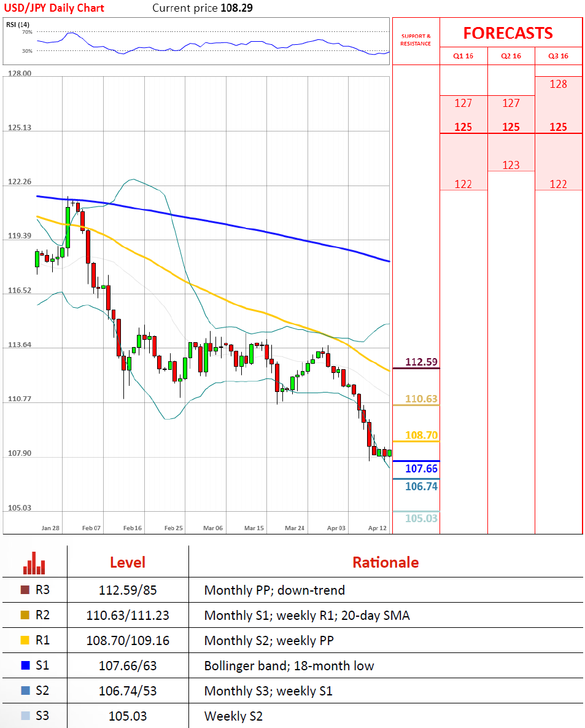585x728 pixels.
Task: Click the 110.63 resistance level label
Action: click(421, 399)
